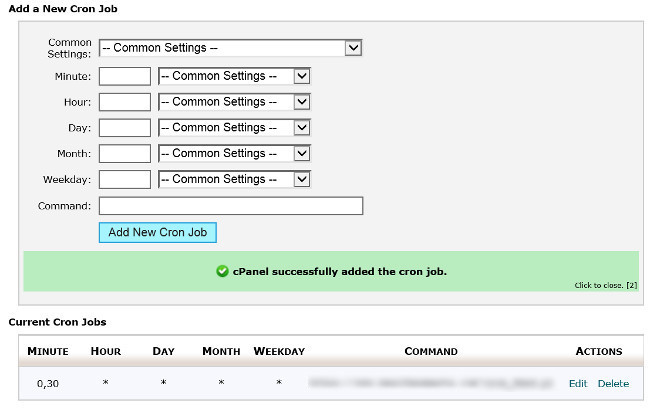Screen dimensions: 650x410
Task: Expand the Minute common settings dropdown
Action: tap(235, 76)
